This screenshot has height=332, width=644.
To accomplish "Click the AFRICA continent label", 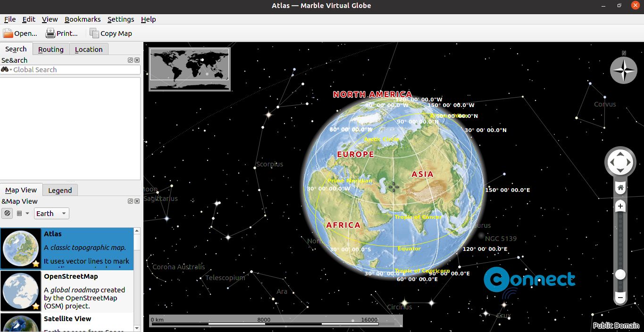I will click(343, 225).
